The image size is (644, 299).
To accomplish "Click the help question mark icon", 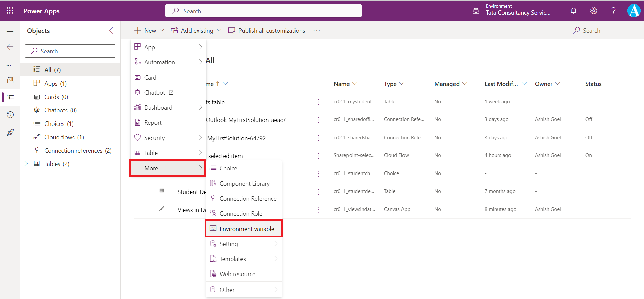I will [613, 11].
